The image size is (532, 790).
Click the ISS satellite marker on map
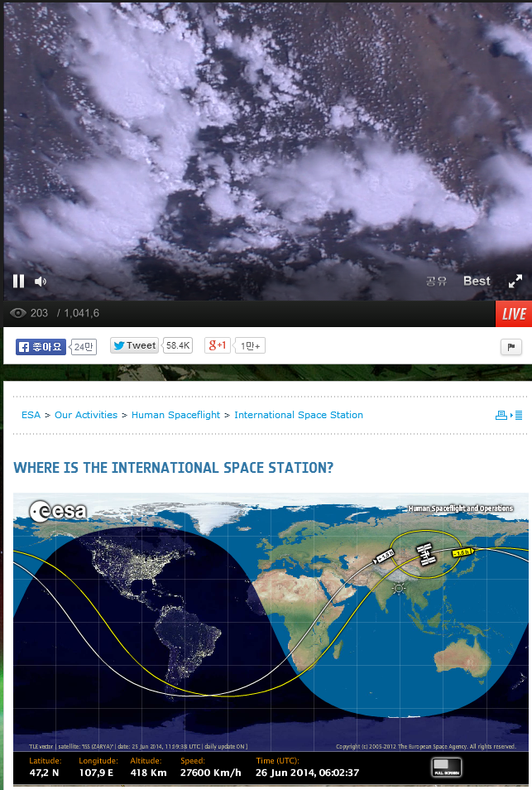(x=426, y=554)
